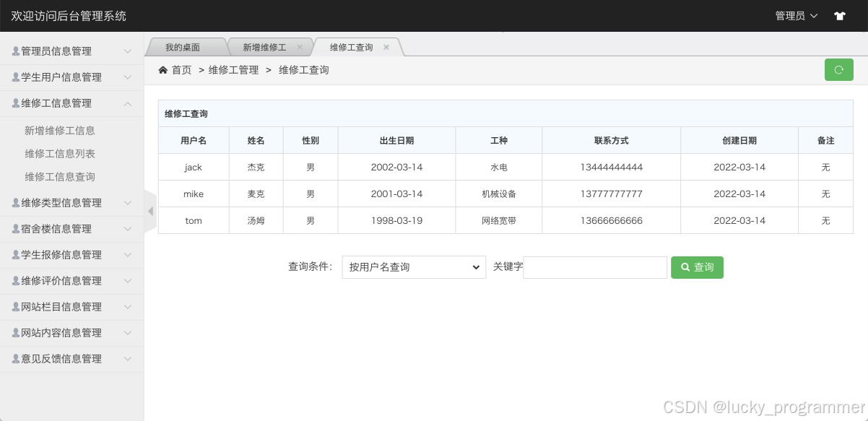Collapse 维修工信息管理 chevron

[x=128, y=103]
